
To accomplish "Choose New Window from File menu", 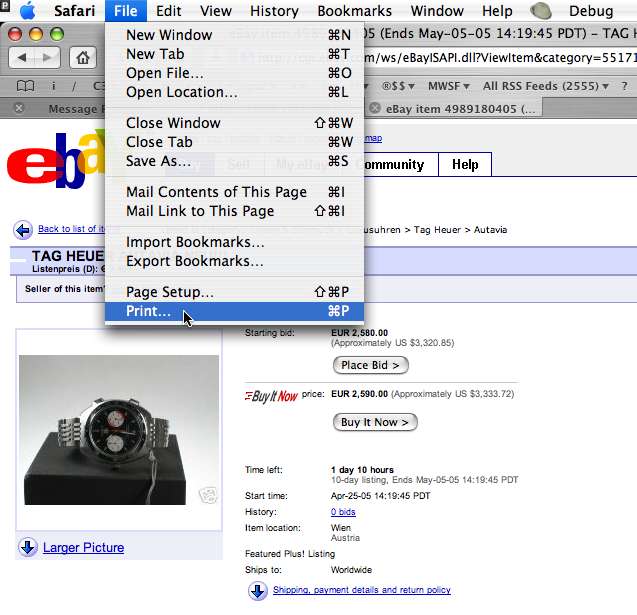I will point(234,35).
